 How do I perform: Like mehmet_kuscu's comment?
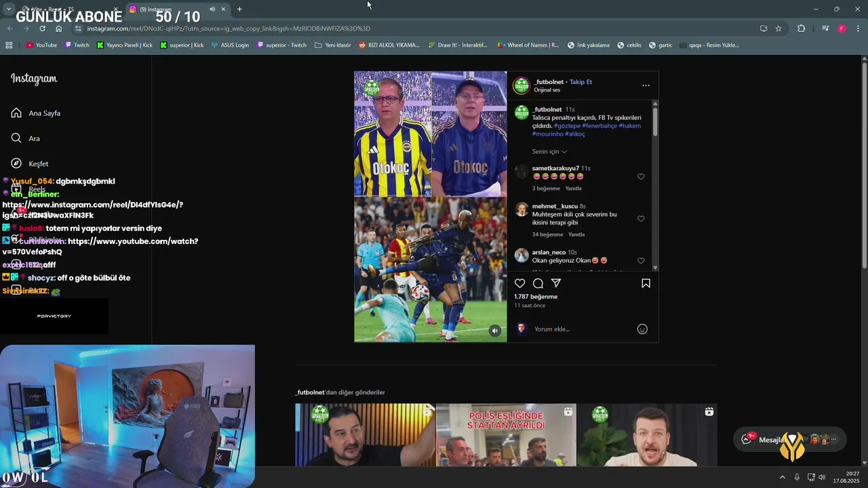641,219
